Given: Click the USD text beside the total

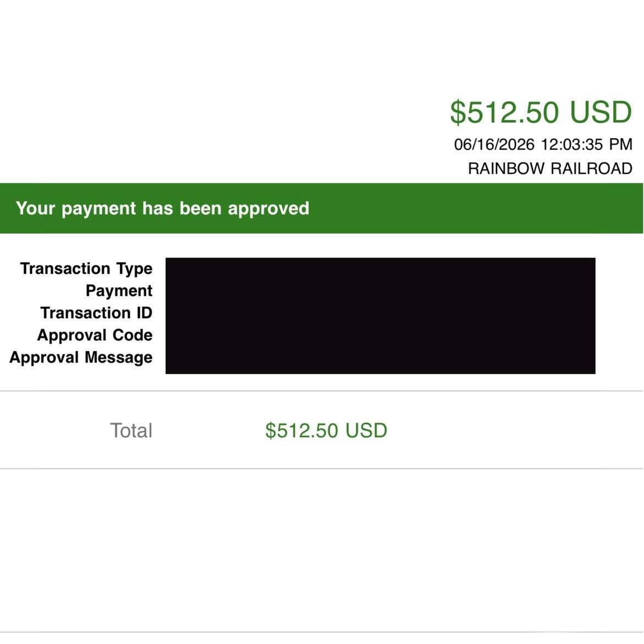Looking at the screenshot, I should [x=366, y=430].
